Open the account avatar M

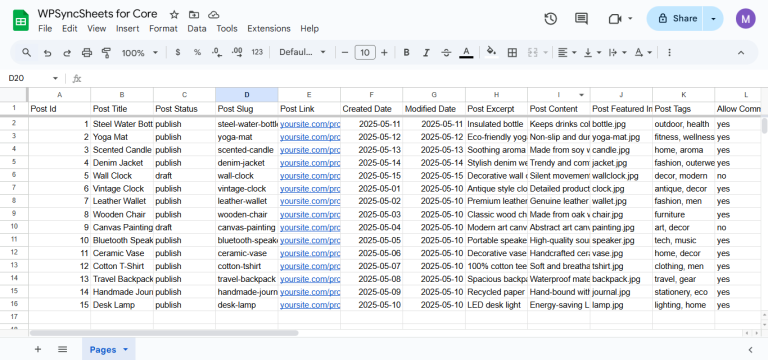click(x=745, y=19)
